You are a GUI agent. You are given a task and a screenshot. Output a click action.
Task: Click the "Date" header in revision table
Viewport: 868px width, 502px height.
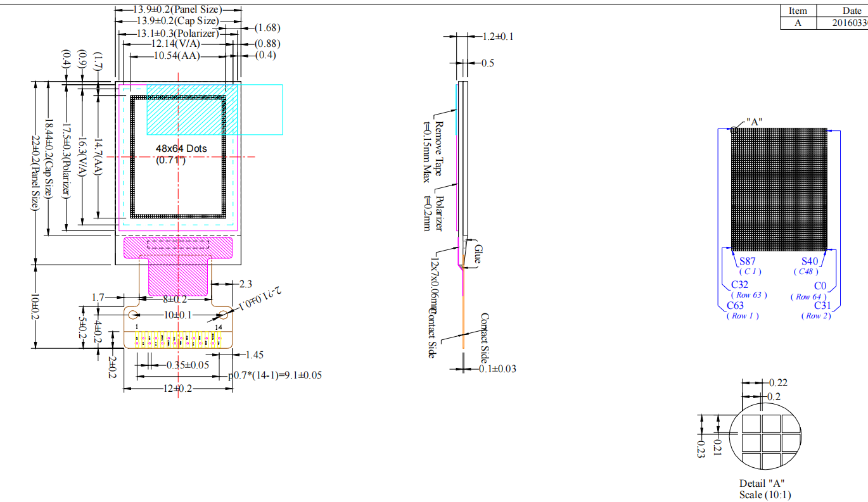tap(851, 11)
